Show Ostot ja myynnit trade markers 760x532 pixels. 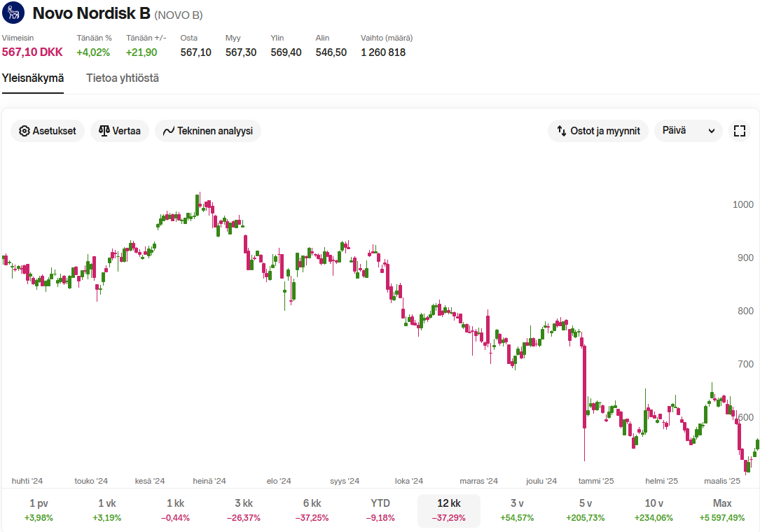pos(597,131)
